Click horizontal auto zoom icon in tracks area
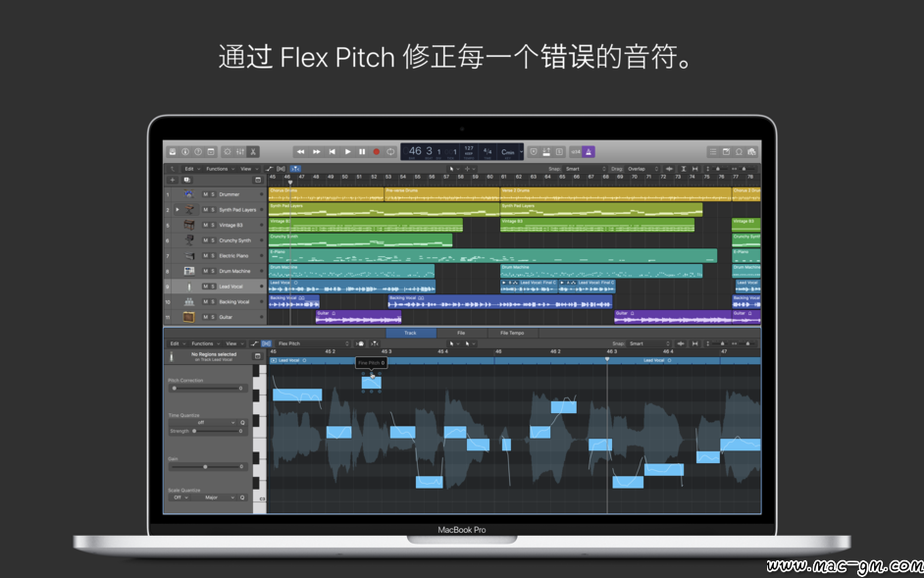924x578 pixels. pos(697,169)
